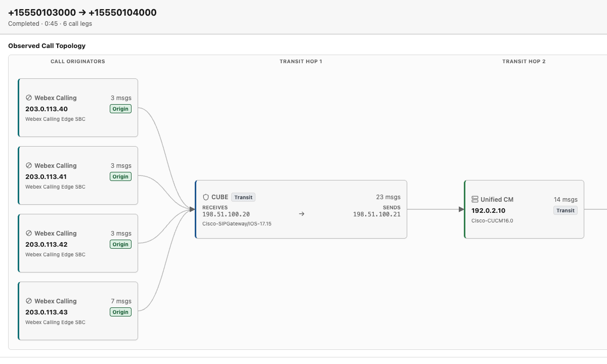Click the Call Originators column header
The image size is (607, 364).
(x=78, y=62)
